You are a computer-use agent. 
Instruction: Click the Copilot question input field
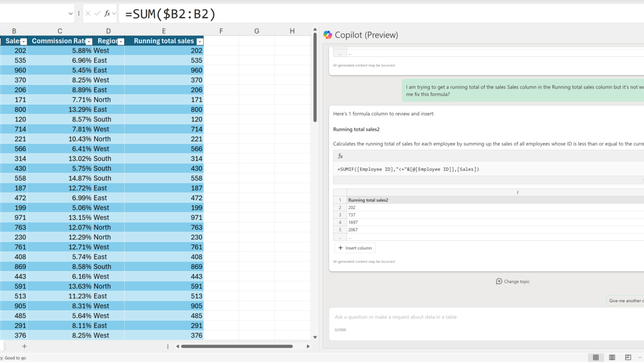click(x=483, y=317)
